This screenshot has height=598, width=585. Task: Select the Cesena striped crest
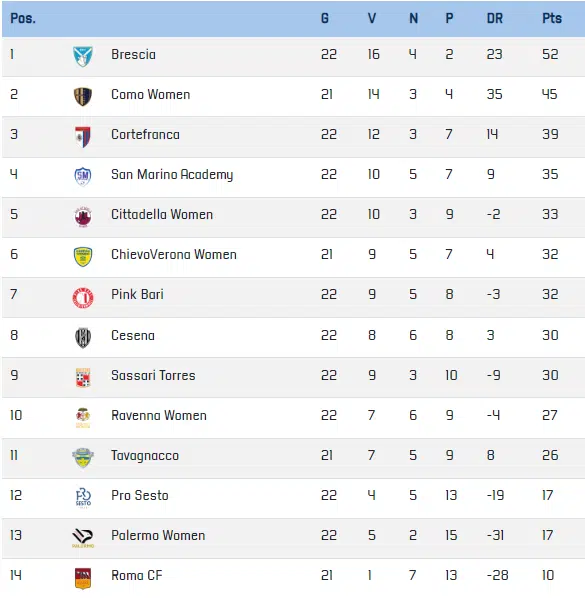click(x=83, y=338)
